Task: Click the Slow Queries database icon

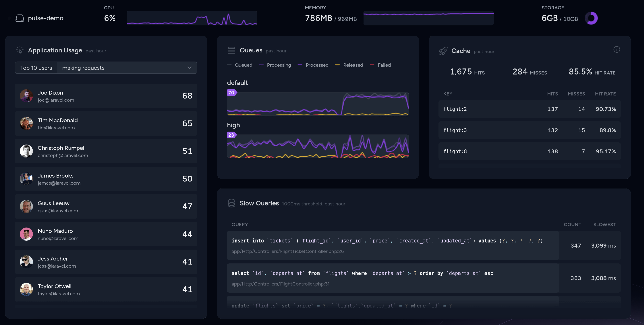Action: (232, 203)
